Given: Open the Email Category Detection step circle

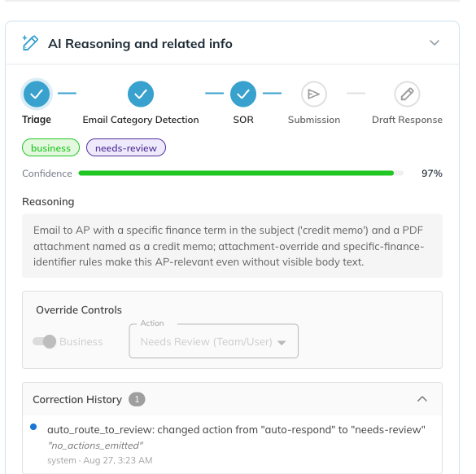Looking at the screenshot, I should pyautogui.click(x=141, y=94).
